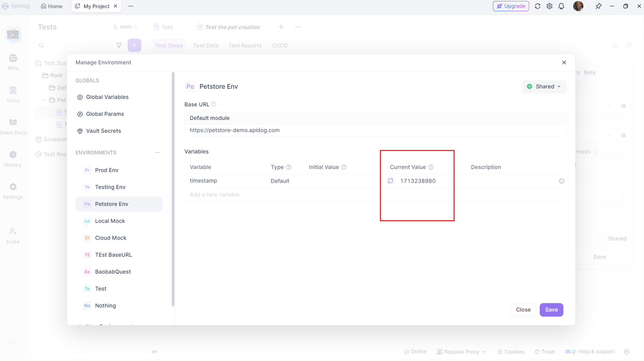Image resolution: width=644 pixels, height=361 pixels.
Task: Select the TEst BaseURL environment
Action: click(x=119, y=255)
